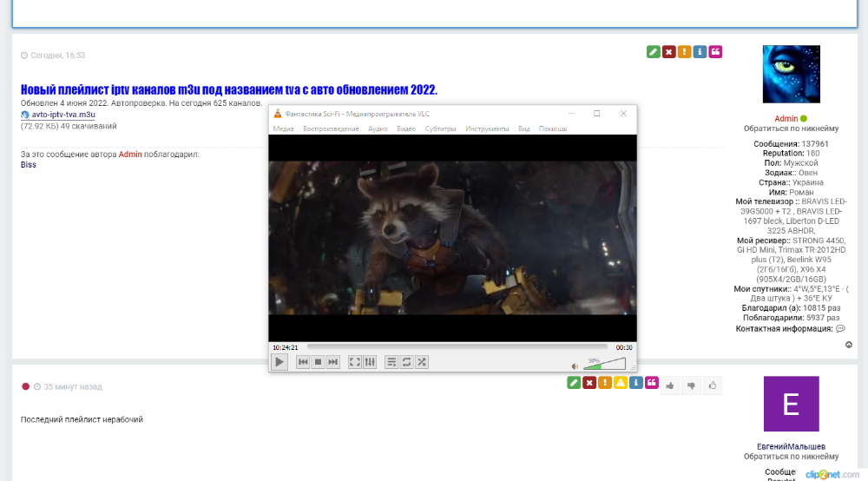Click remaining time 00:30 in VLC

click(624, 347)
